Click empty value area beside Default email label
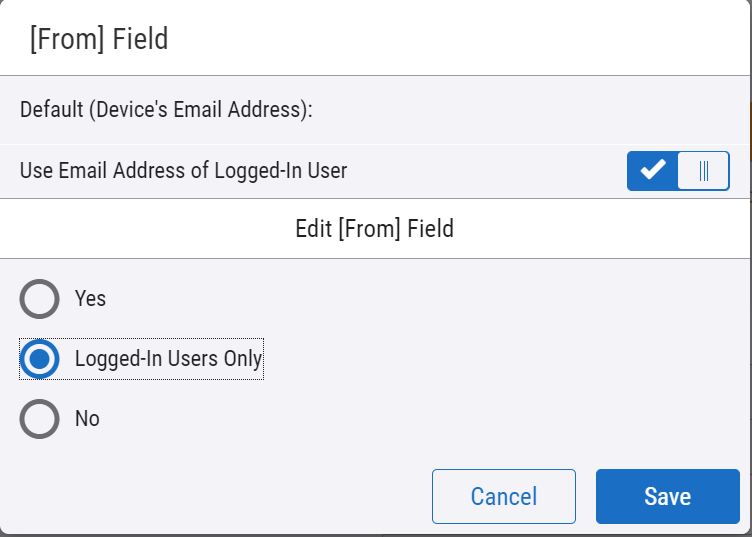This screenshot has width=752, height=537. point(520,109)
